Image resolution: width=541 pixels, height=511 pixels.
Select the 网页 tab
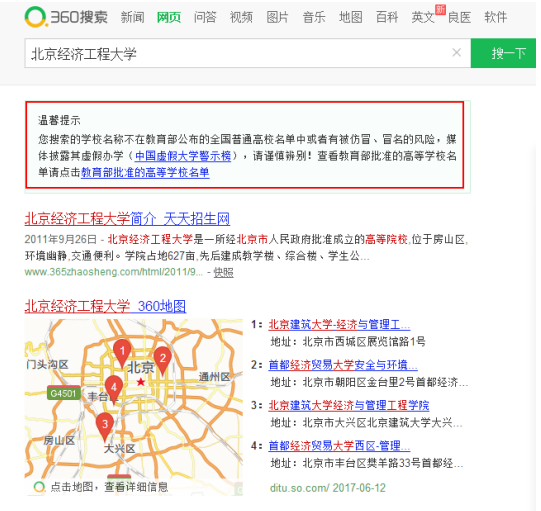coord(169,17)
